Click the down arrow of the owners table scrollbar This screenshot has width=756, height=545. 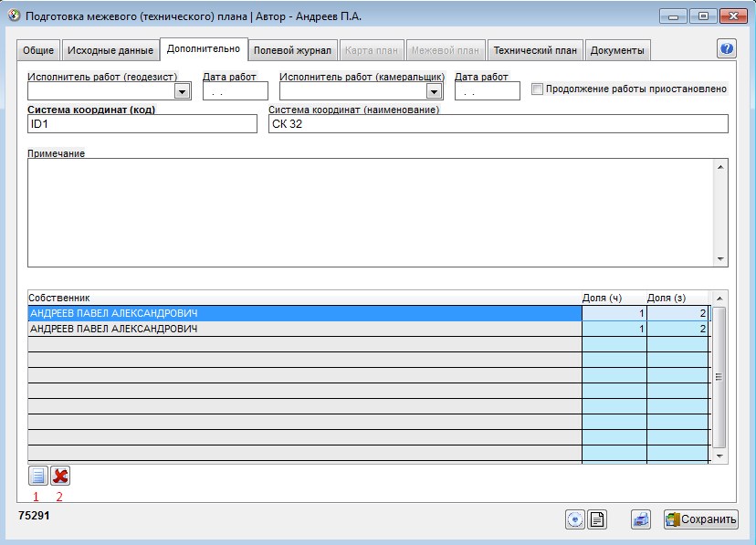pyautogui.click(x=719, y=456)
